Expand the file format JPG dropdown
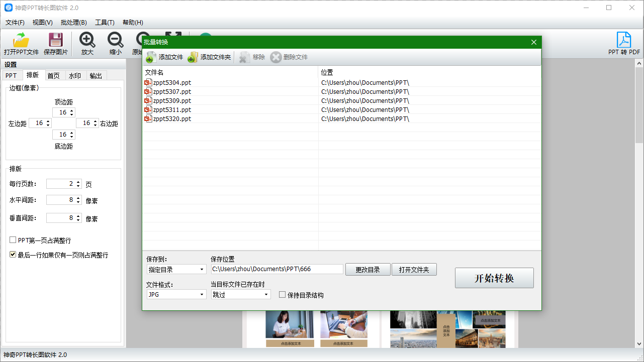The image size is (644, 362). click(x=176, y=295)
